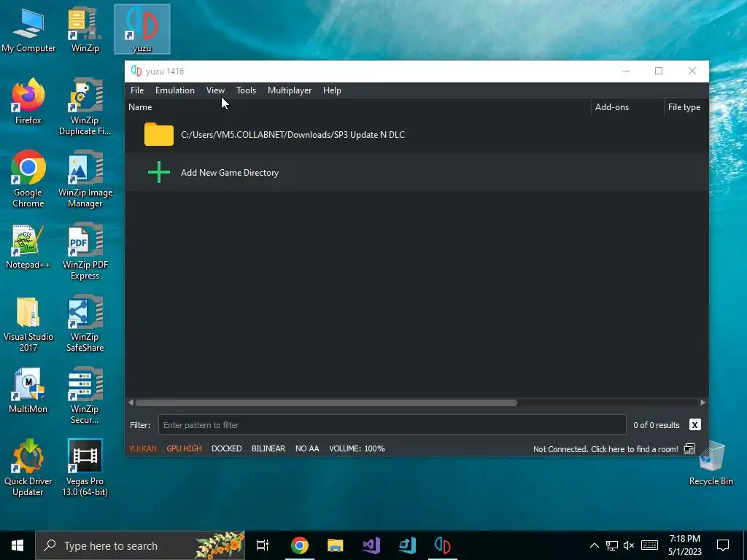Clear the filter with the X button
The width and height of the screenshot is (747, 560).
click(694, 425)
